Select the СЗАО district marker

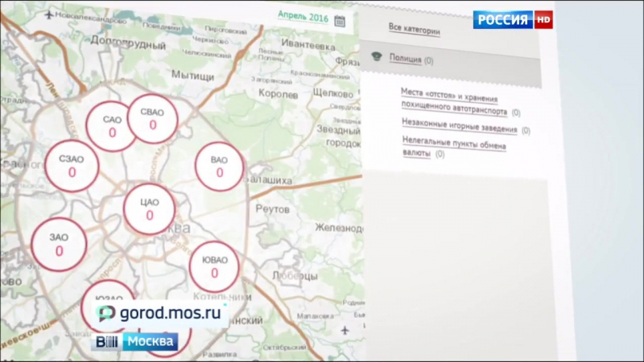click(72, 166)
